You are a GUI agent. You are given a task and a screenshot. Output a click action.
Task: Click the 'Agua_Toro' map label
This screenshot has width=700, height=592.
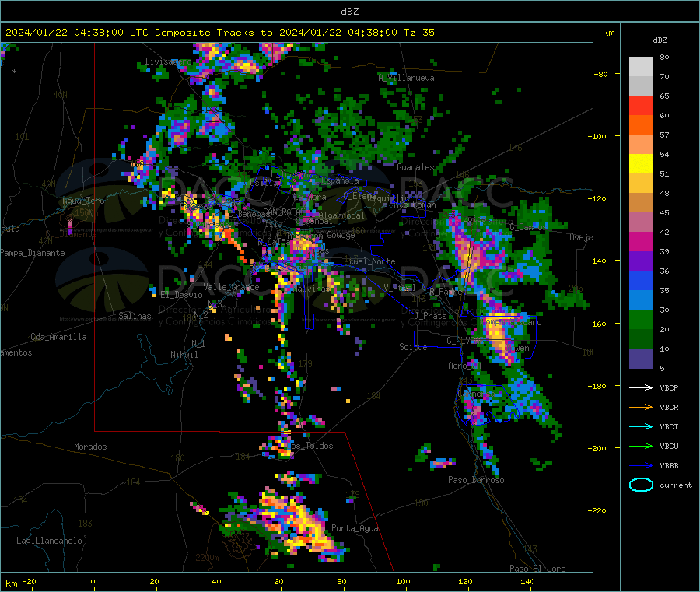pyautogui.click(x=83, y=201)
